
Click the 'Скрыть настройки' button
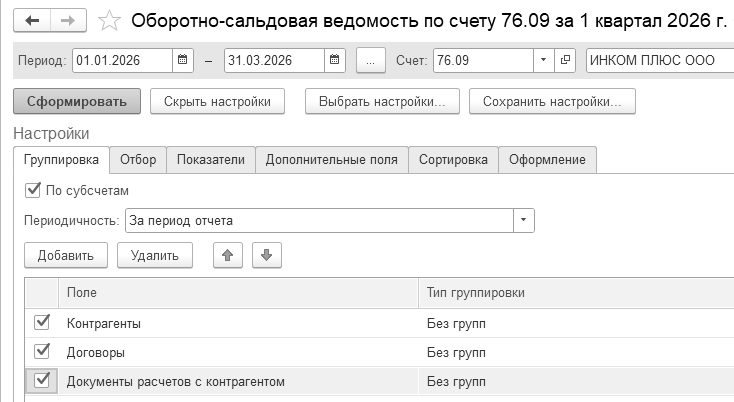pyautogui.click(x=217, y=101)
